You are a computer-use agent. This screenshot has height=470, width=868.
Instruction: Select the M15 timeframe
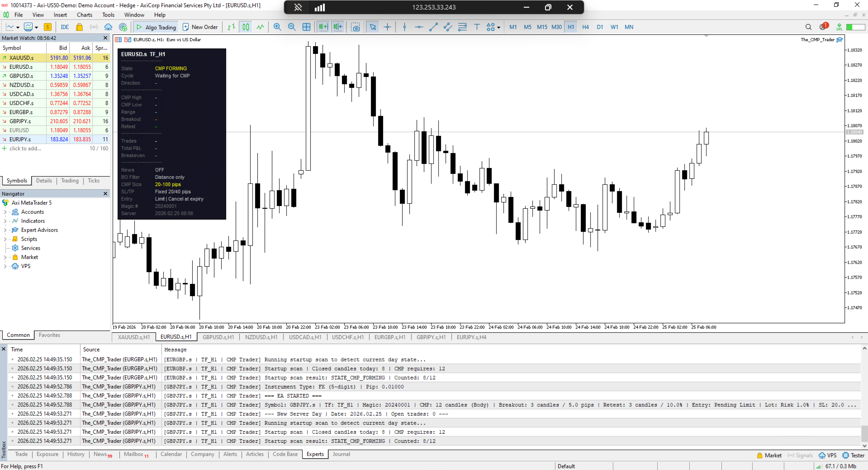point(542,27)
